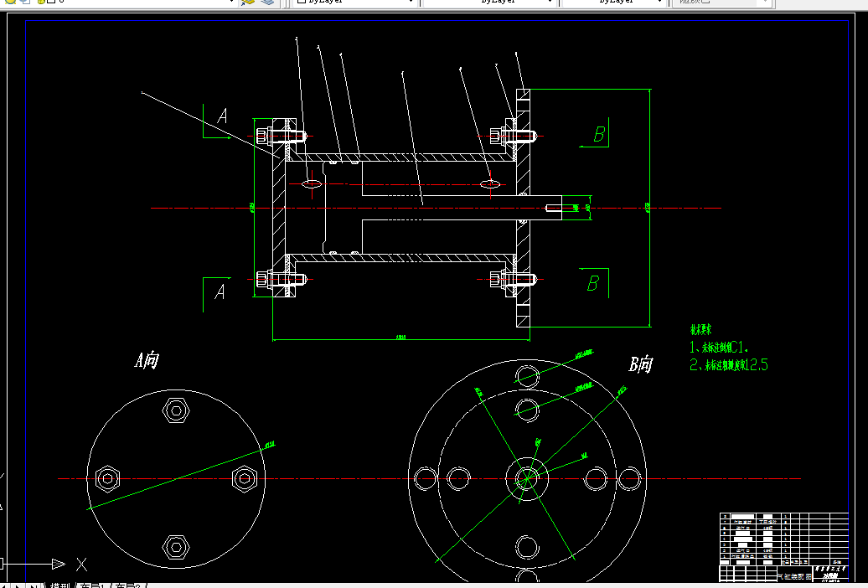Switch to the 布局1 layout tab
Viewport: 868px width, 588px height.
point(94,585)
